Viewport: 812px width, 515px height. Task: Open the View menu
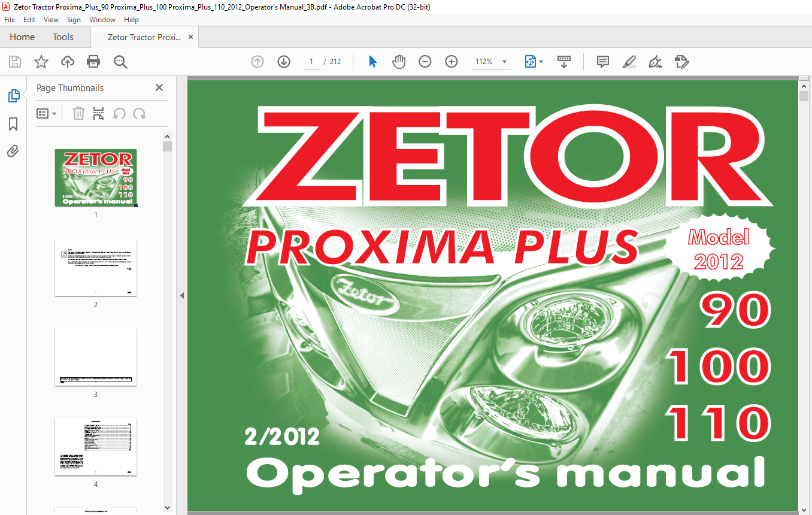51,20
